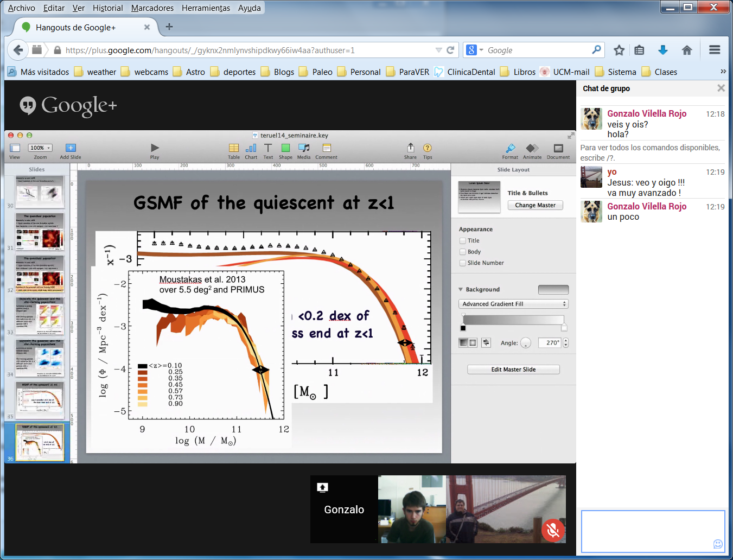Image resolution: width=733 pixels, height=560 pixels.
Task: Insert a Table in Keynote
Action: point(234,148)
